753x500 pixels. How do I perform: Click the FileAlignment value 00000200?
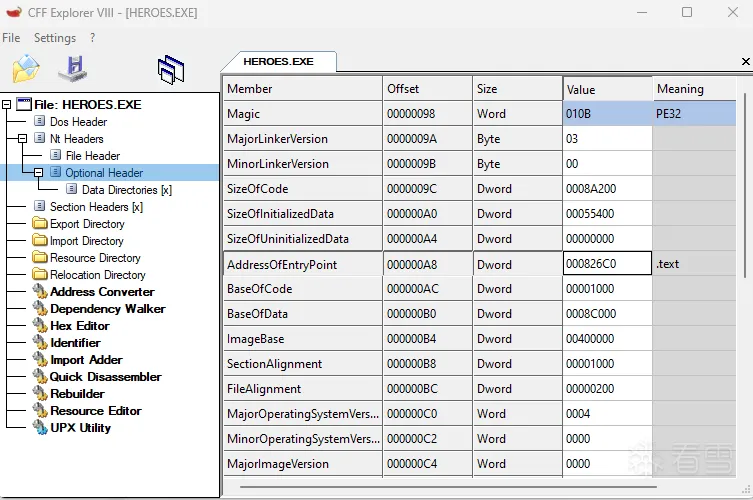(x=607, y=388)
